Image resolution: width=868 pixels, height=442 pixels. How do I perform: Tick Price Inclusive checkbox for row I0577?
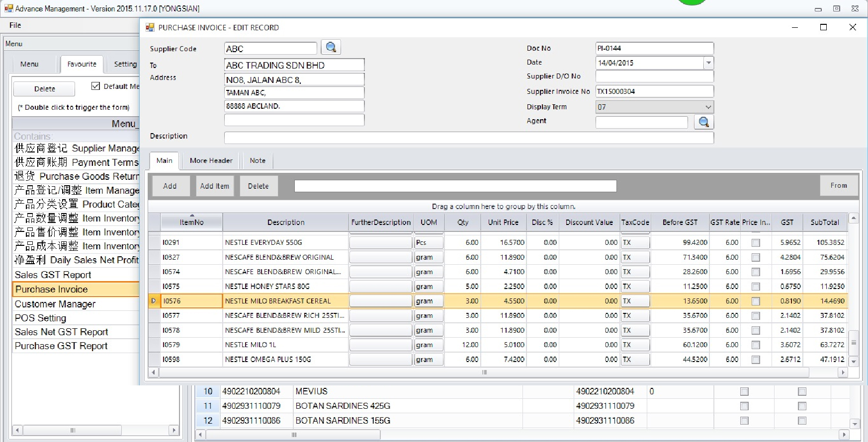point(756,316)
